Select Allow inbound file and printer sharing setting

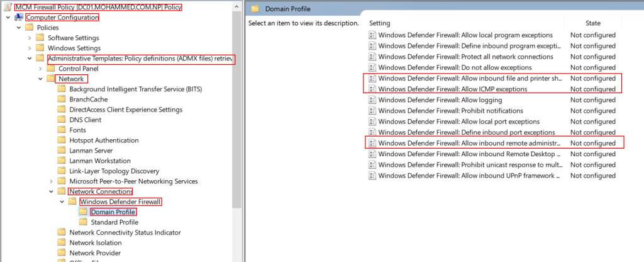click(x=492, y=78)
